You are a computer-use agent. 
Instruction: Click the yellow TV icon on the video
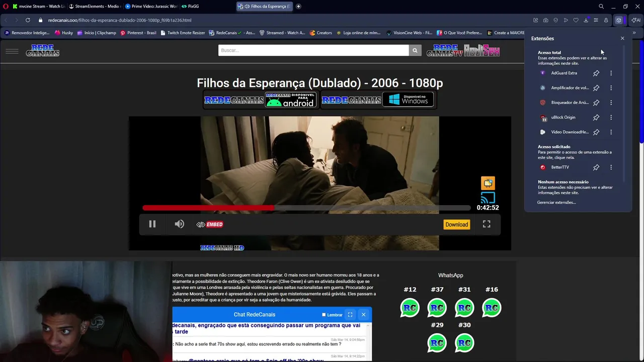488,183
